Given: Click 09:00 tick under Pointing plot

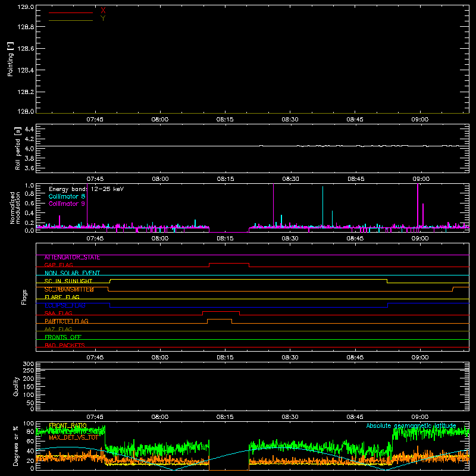Looking at the screenshot, I should click(x=420, y=120).
